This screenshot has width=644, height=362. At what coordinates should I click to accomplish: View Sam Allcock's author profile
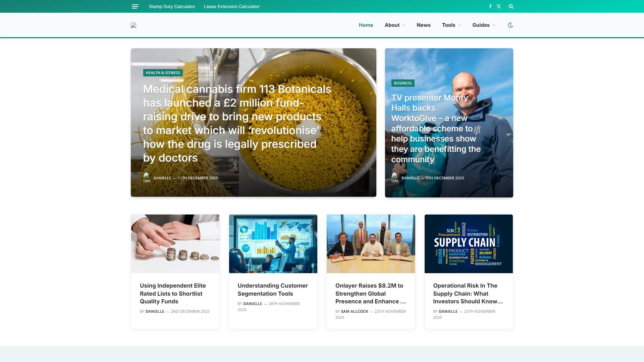(354, 311)
